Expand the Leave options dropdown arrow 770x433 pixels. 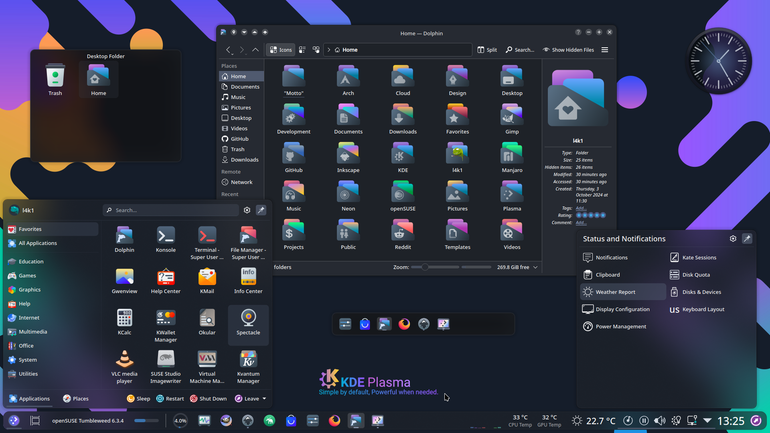tap(264, 399)
